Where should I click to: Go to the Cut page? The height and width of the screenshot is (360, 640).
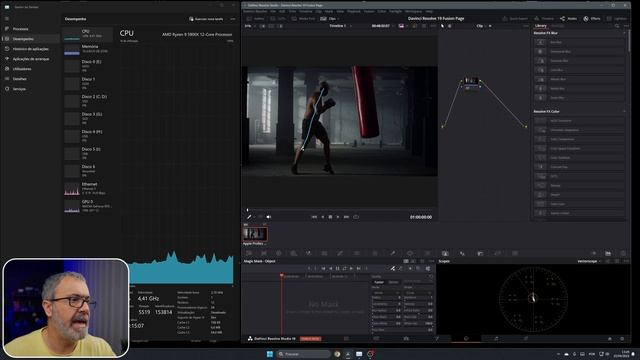pyautogui.click(x=376, y=338)
